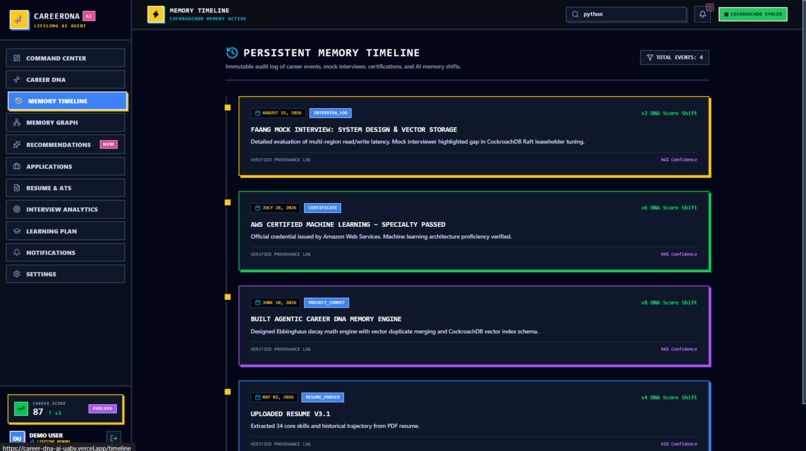The height and width of the screenshot is (451, 806).
Task: Click the CERTIFICATE tag badge
Action: (x=322, y=208)
